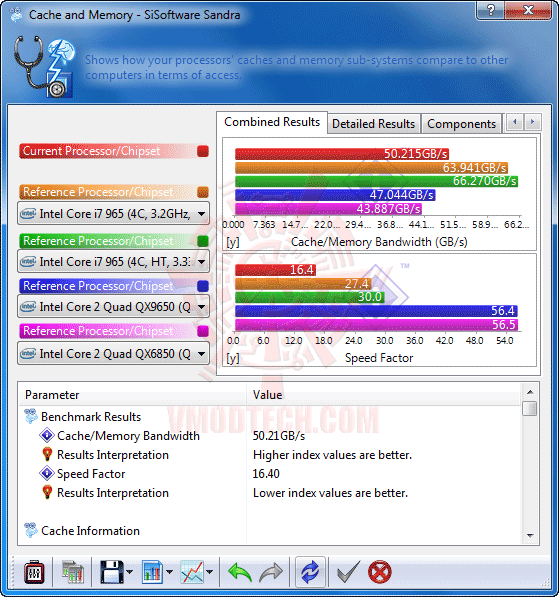Toggle the green Reference Processor checkbox
This screenshot has height=597, width=559.
point(203,241)
